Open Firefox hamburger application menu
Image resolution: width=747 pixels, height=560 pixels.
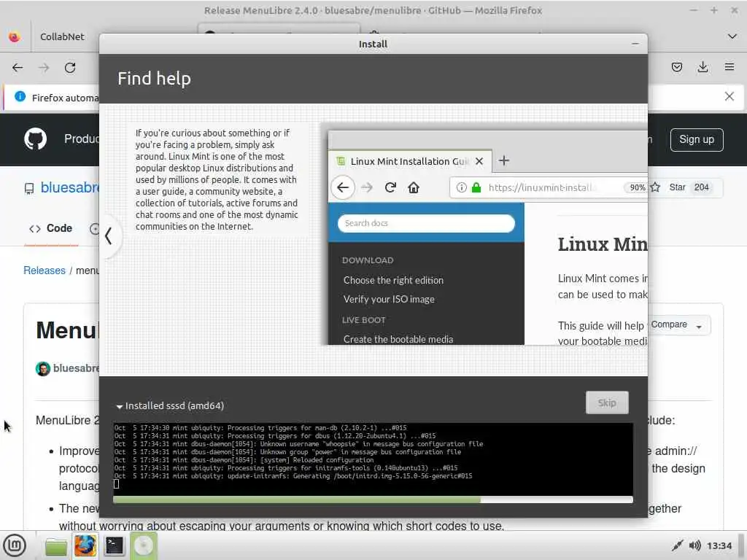click(x=729, y=67)
